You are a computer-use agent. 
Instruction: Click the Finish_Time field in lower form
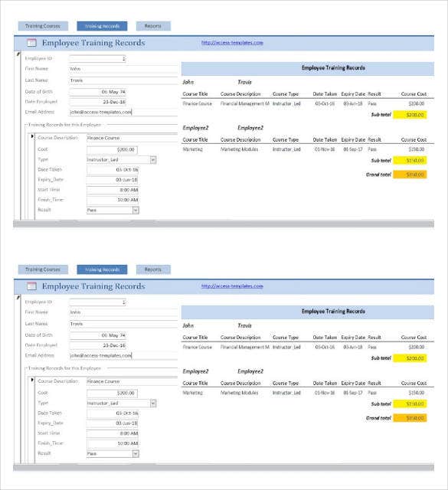click(113, 443)
